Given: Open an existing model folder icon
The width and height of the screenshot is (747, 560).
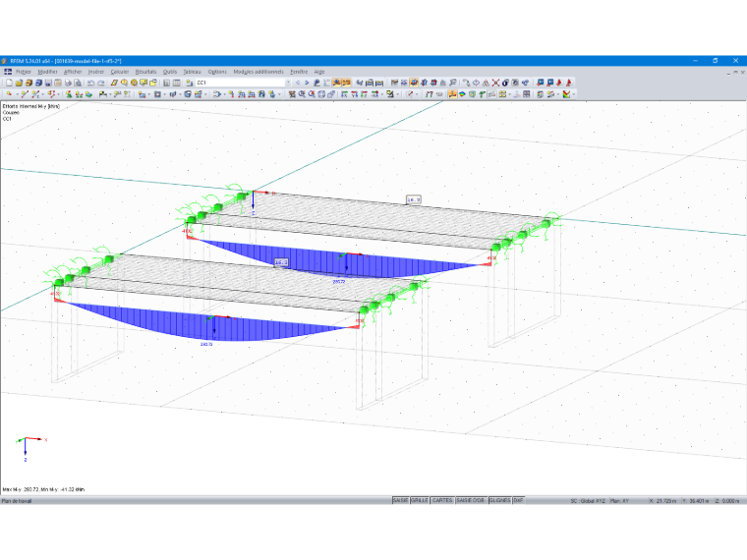Looking at the screenshot, I should pos(19,83).
